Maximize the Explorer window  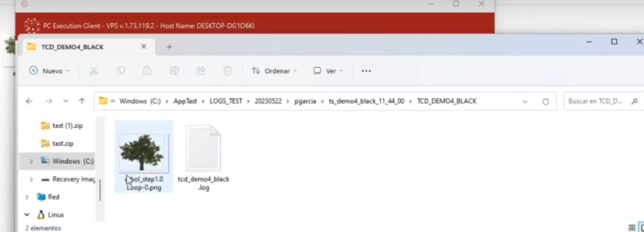point(614,42)
